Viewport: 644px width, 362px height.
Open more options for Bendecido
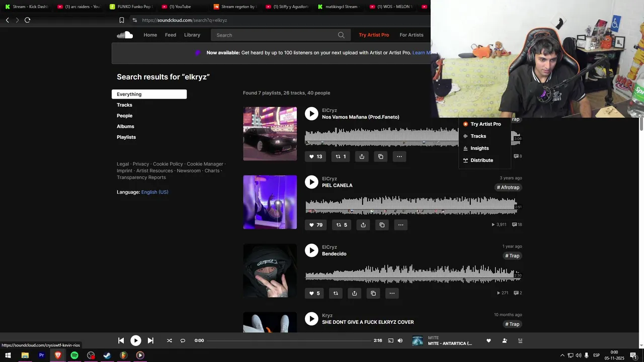click(x=391, y=293)
